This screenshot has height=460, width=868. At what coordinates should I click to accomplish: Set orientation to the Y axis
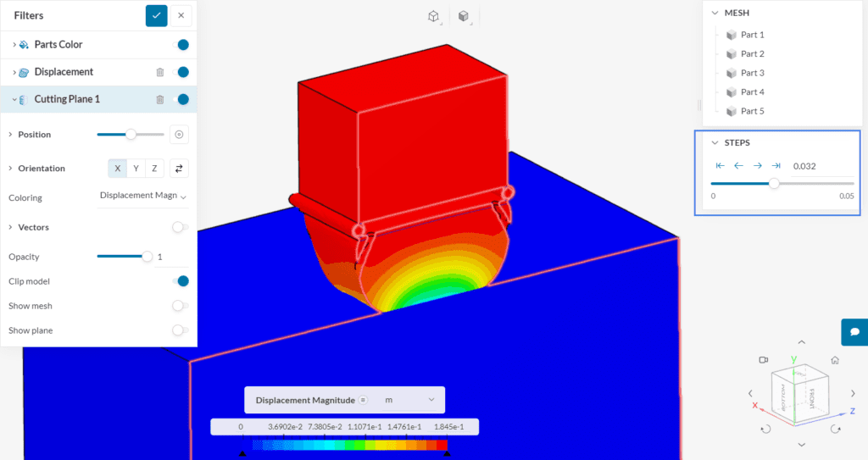pyautogui.click(x=136, y=169)
